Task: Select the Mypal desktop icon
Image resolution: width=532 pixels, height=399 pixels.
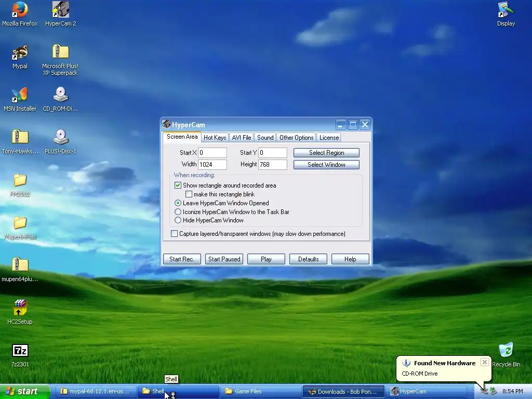Action: click(x=20, y=56)
